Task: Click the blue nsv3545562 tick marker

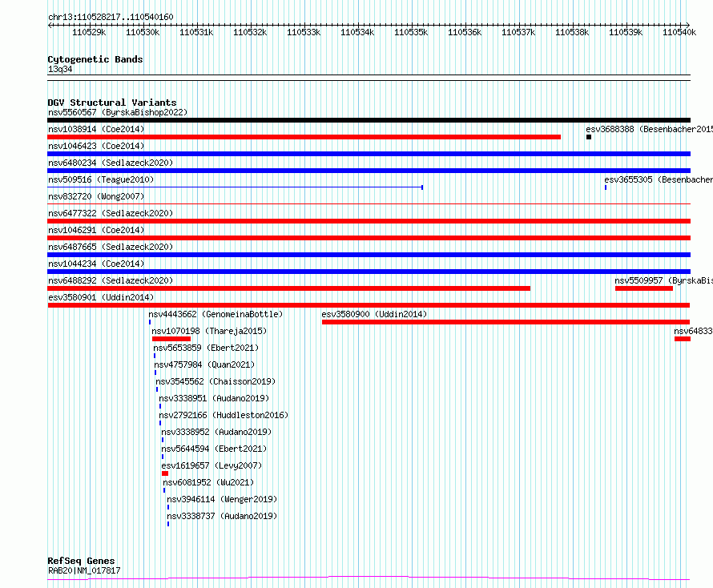Action: click(x=157, y=389)
